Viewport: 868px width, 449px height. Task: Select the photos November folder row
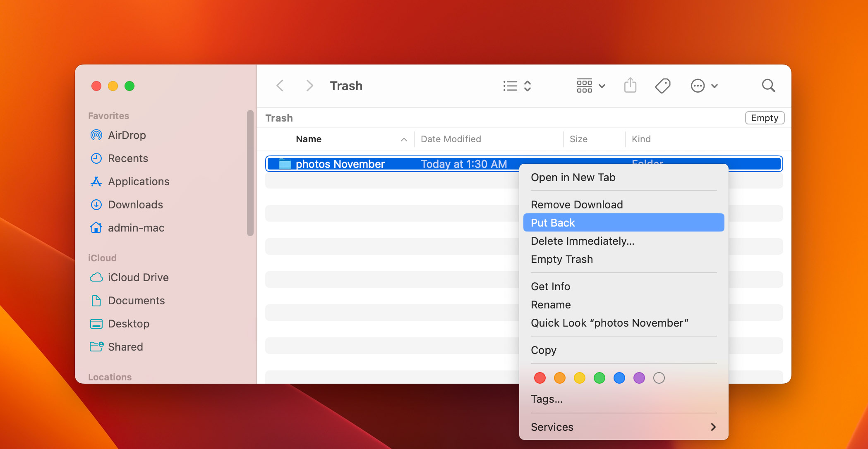524,164
